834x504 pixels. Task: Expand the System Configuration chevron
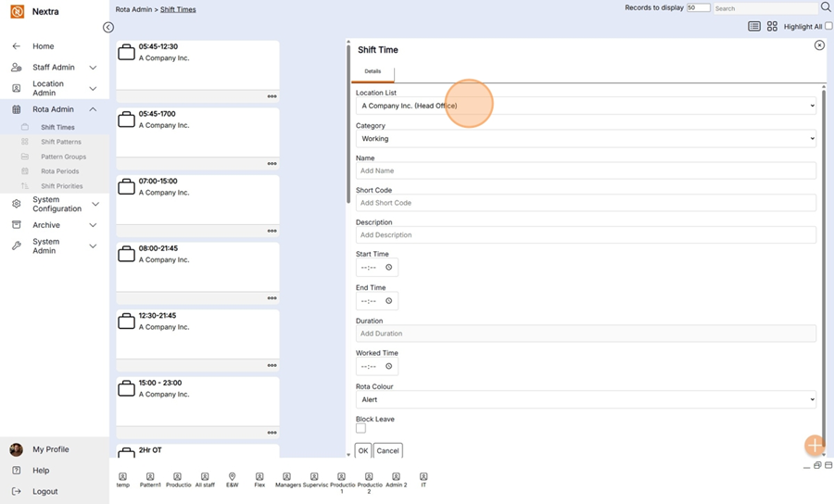(95, 204)
